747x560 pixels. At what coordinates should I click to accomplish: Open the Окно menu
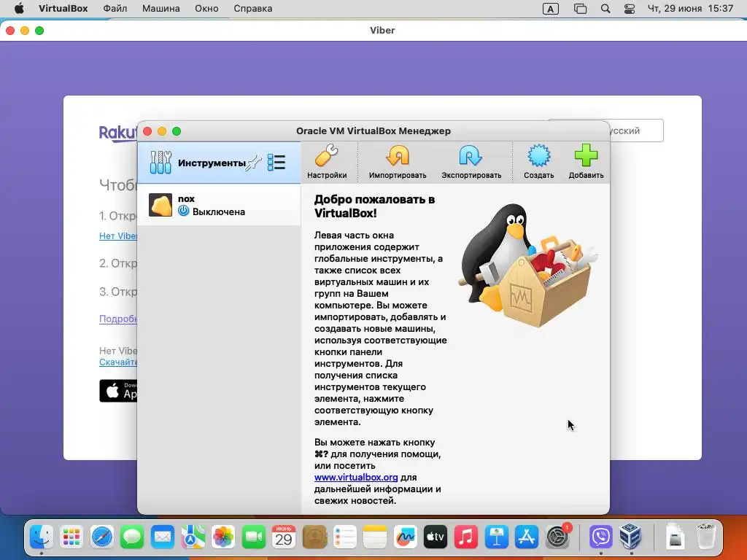[206, 9]
